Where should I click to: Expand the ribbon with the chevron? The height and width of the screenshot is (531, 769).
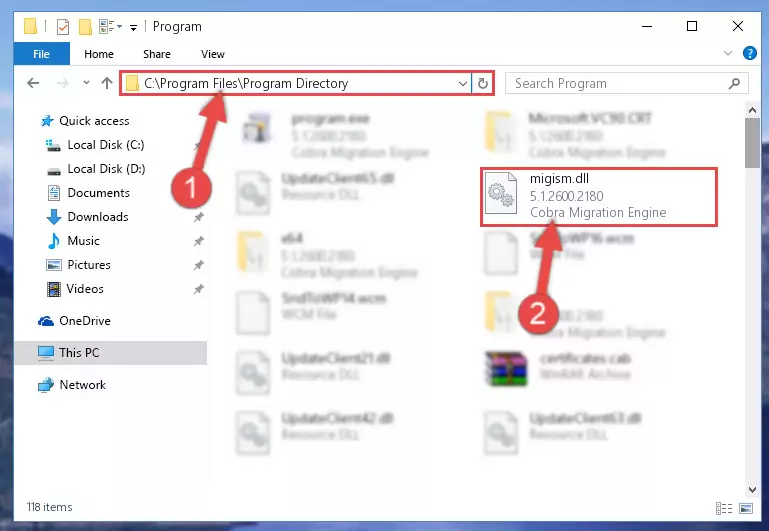coord(728,53)
